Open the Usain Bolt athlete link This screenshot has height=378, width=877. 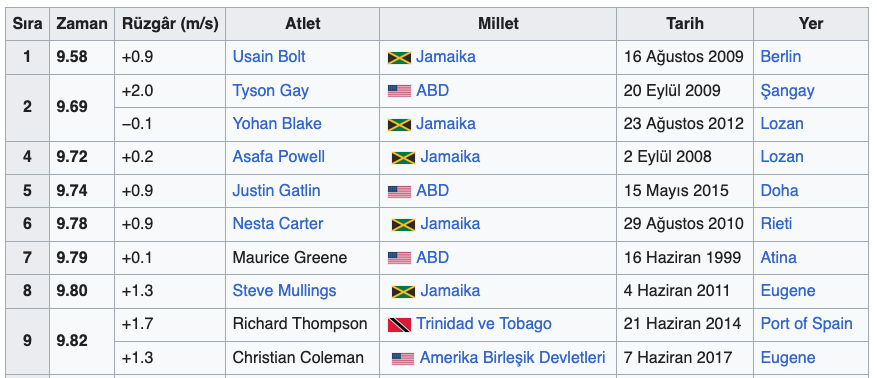click(x=269, y=56)
